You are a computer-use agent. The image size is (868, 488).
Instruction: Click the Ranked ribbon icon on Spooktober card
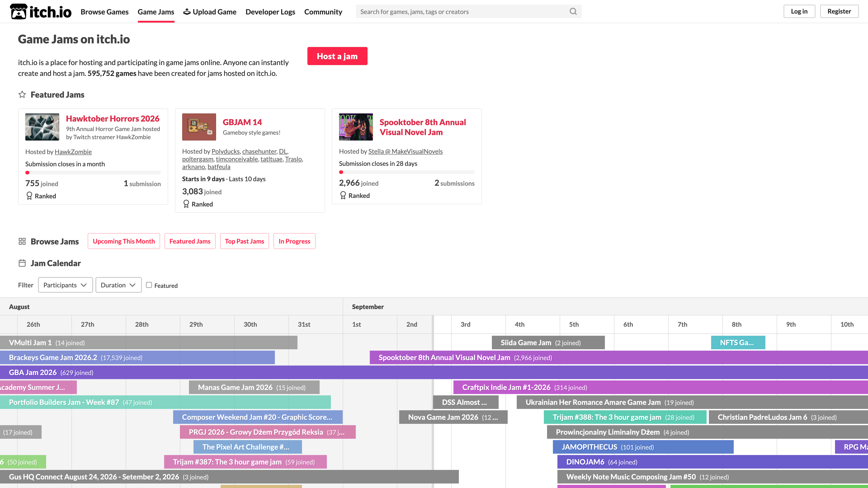(343, 196)
